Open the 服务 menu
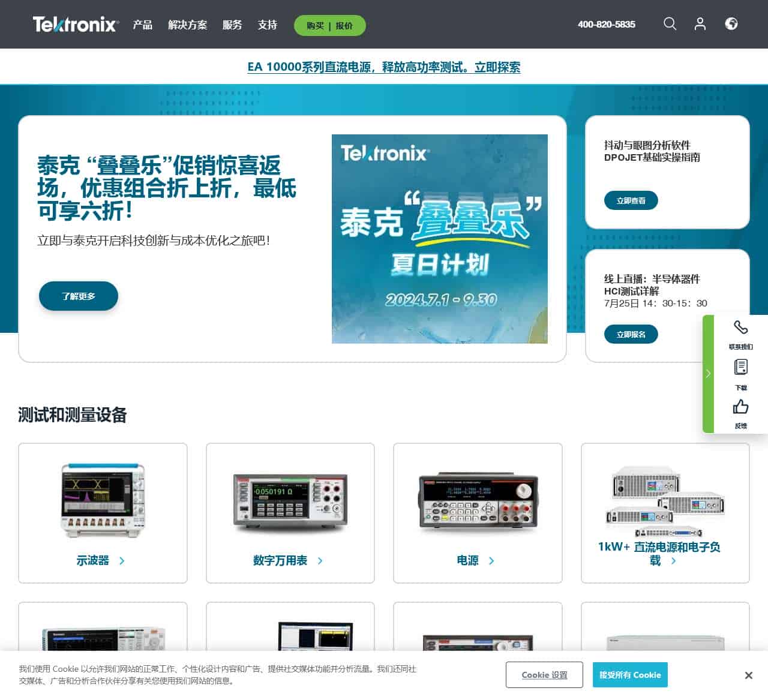This screenshot has height=700, width=768. (232, 25)
